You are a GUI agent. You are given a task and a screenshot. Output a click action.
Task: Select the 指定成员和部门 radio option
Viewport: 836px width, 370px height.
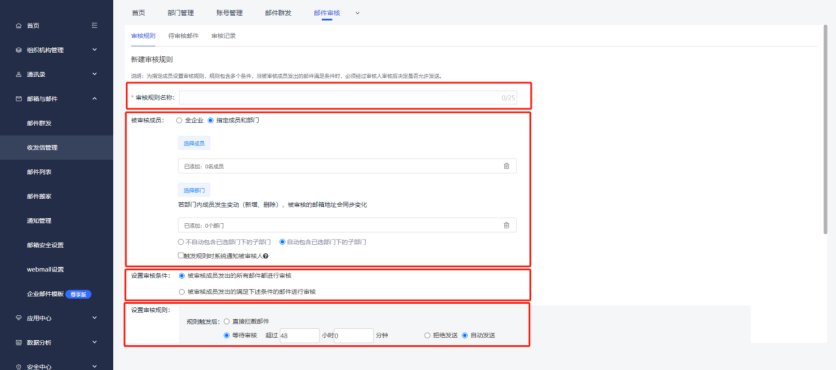point(211,120)
